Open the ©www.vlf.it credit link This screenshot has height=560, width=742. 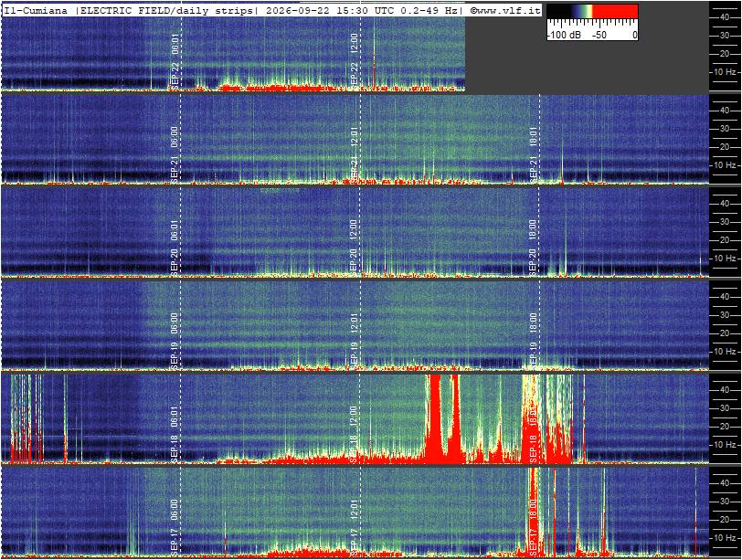coord(505,10)
